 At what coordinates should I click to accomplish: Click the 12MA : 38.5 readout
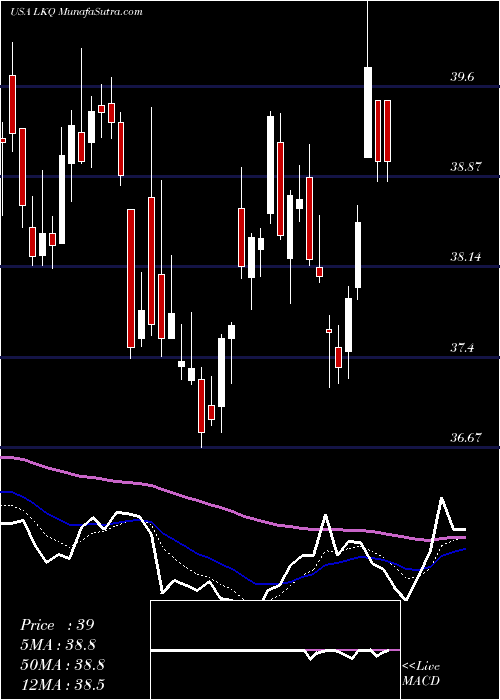pyautogui.click(x=62, y=684)
